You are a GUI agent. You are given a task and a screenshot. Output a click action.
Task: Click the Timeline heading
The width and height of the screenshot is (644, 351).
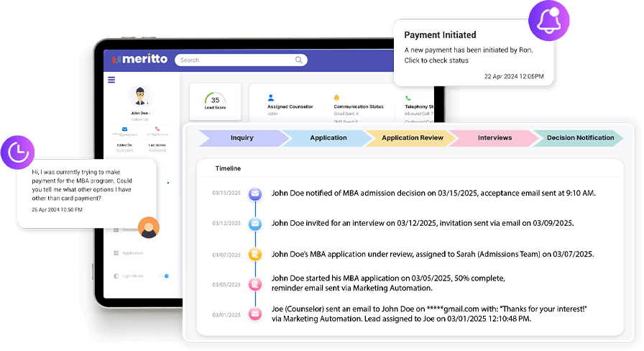coord(228,168)
